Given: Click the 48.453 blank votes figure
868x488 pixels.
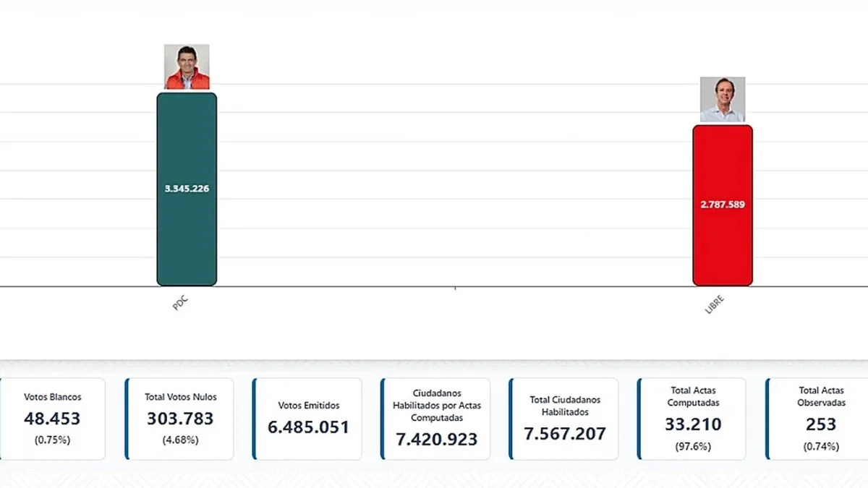Looking at the screenshot, I should pyautogui.click(x=53, y=419).
